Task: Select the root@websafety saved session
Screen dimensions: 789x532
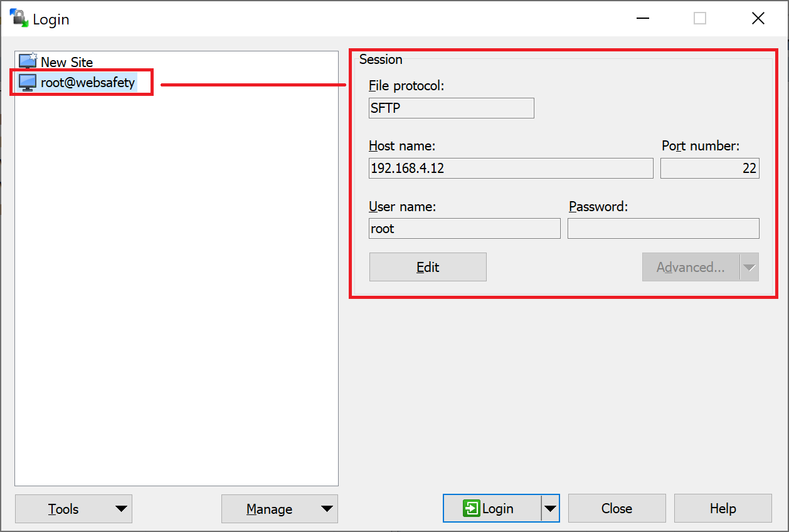Action: point(87,82)
